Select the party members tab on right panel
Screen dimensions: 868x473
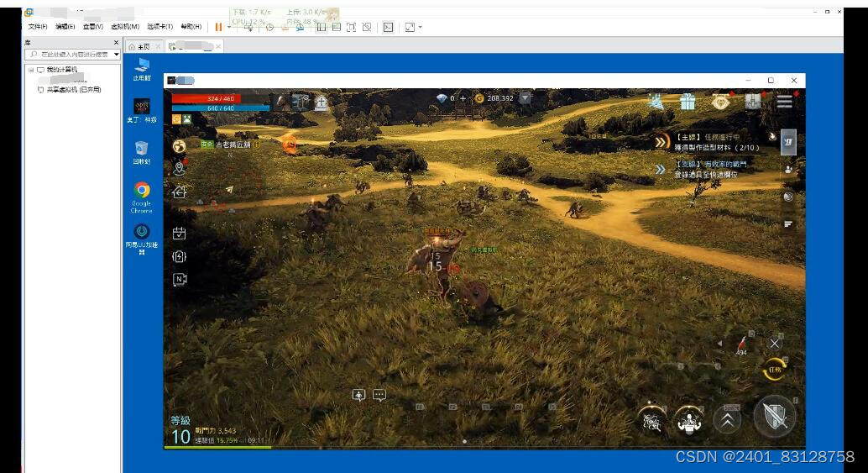pos(788,170)
